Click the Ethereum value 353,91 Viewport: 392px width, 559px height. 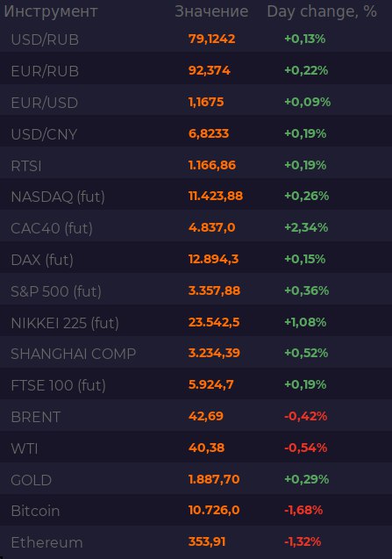(x=207, y=541)
